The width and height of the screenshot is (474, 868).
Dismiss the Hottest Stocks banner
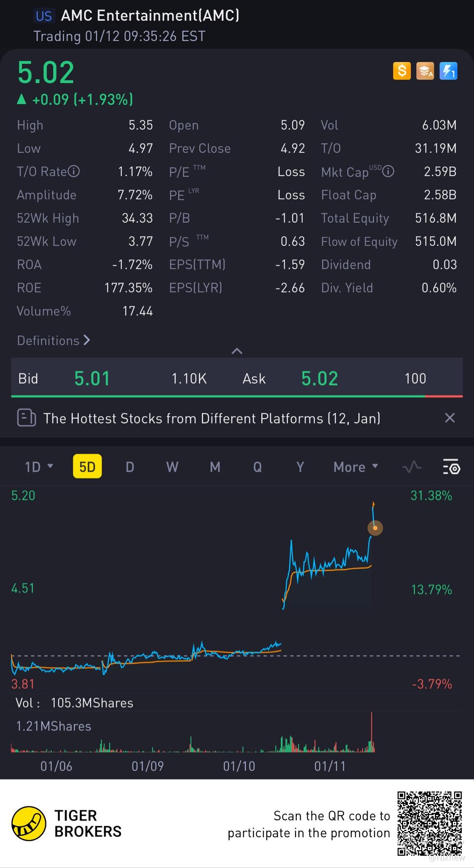click(450, 418)
